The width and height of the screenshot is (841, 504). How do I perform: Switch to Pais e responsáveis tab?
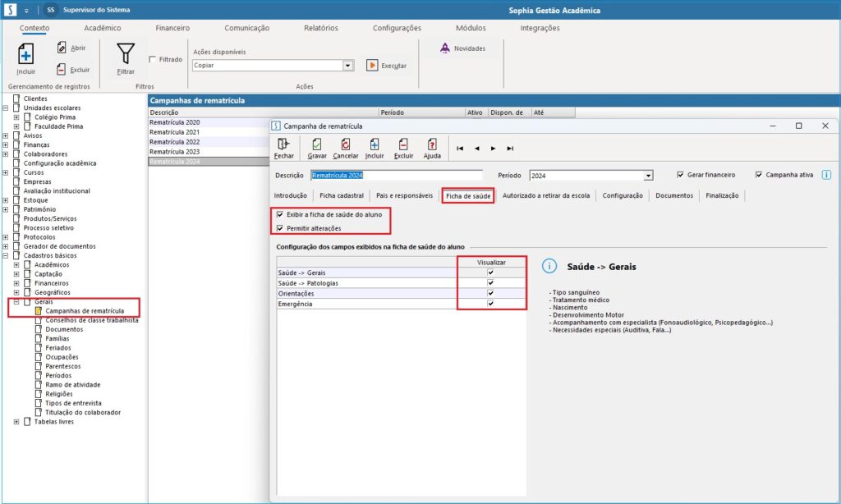coord(404,195)
